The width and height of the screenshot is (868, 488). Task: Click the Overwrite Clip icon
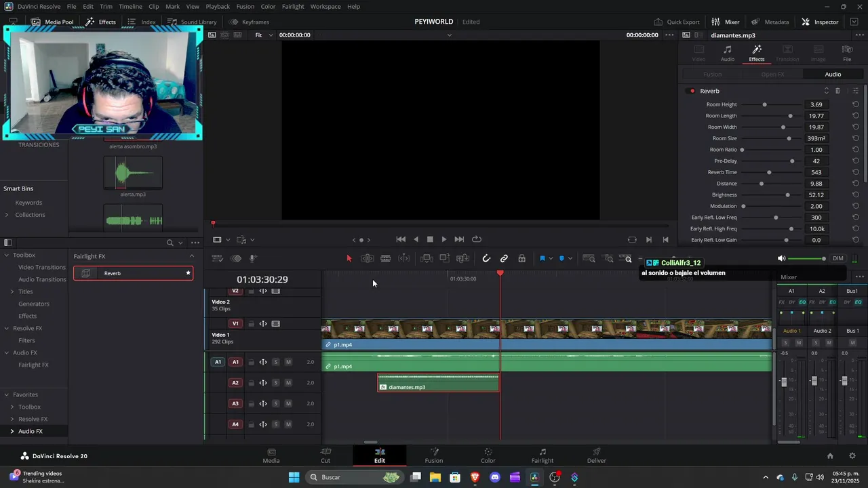[x=445, y=258]
